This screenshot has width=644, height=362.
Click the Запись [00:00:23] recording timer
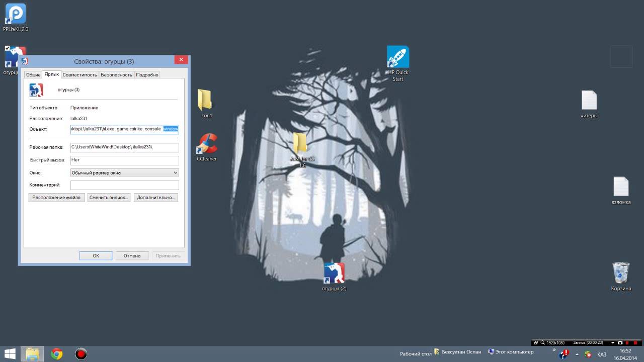click(588, 343)
